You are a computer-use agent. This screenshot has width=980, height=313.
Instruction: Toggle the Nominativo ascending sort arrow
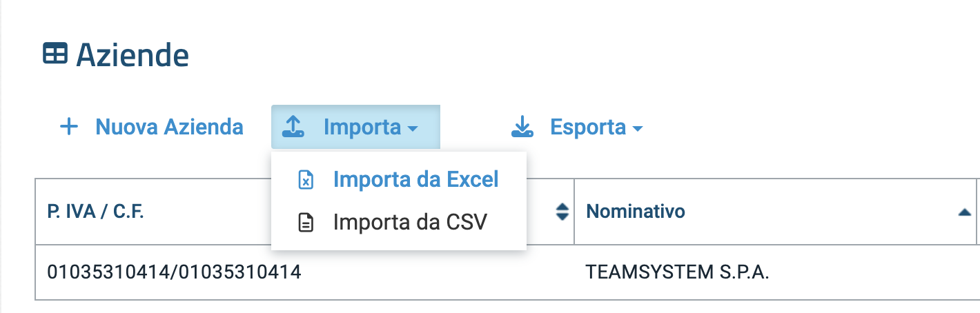(965, 212)
